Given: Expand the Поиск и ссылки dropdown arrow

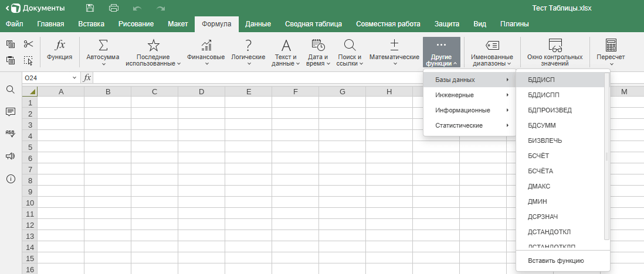Looking at the screenshot, I should pyautogui.click(x=361, y=64).
